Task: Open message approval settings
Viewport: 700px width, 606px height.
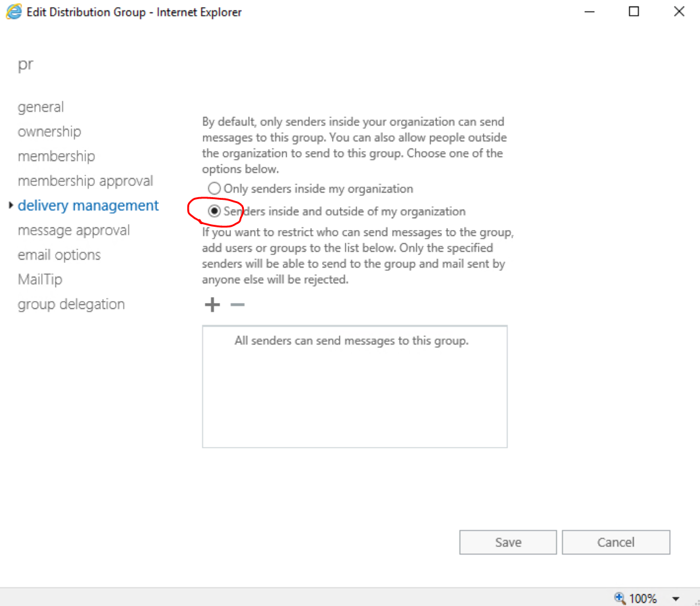Action: pos(74,231)
